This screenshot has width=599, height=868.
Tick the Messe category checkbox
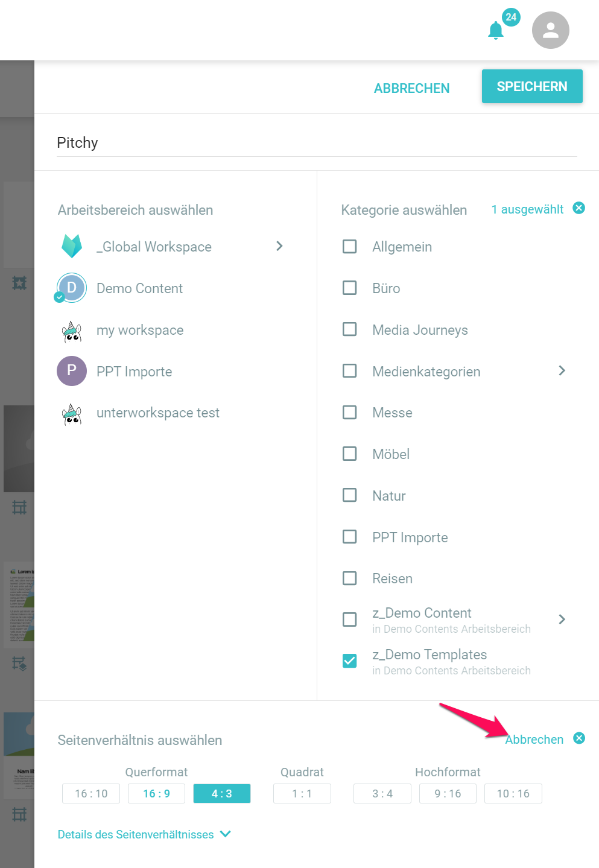[350, 413]
